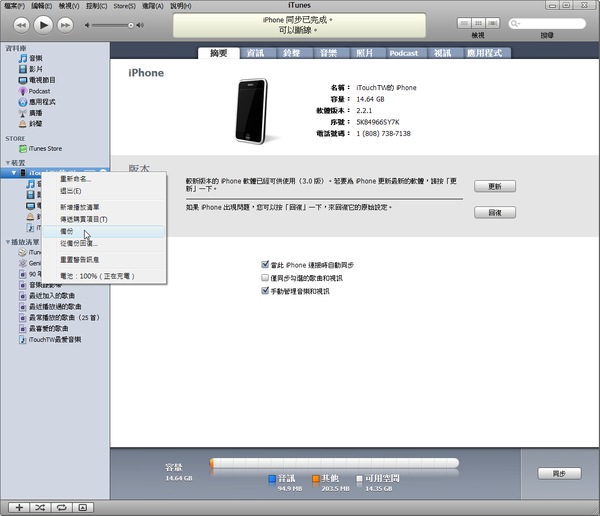Click the add playlist plus button
The width and height of the screenshot is (600, 516).
click(x=19, y=508)
